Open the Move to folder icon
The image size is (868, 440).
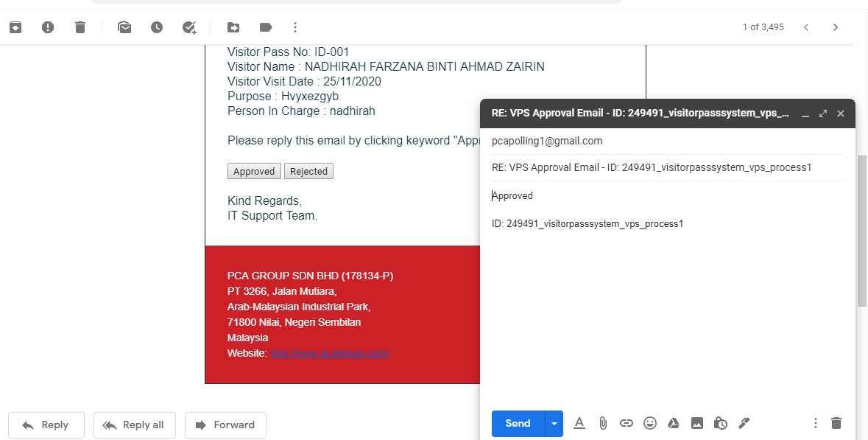(233, 27)
